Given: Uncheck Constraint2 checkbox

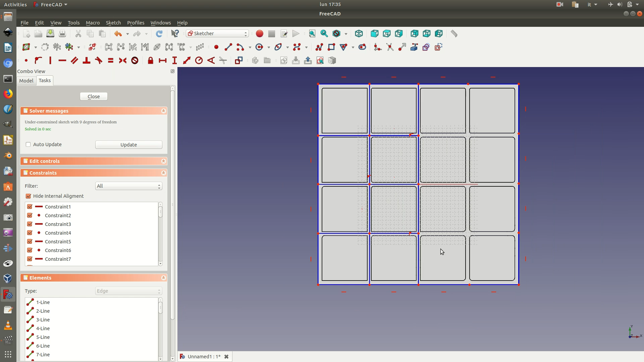Looking at the screenshot, I should [x=30, y=216].
